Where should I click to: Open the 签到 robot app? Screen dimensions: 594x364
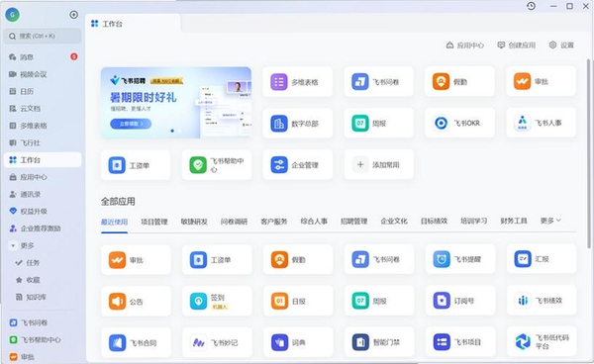(x=217, y=301)
